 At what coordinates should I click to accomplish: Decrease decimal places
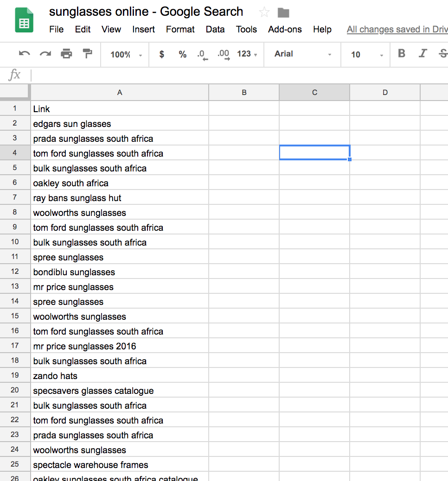coord(202,55)
